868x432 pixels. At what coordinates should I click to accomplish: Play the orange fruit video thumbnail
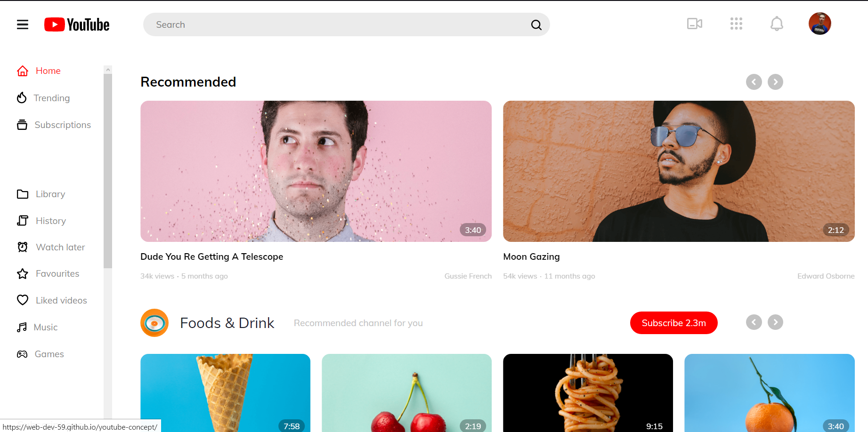770,393
